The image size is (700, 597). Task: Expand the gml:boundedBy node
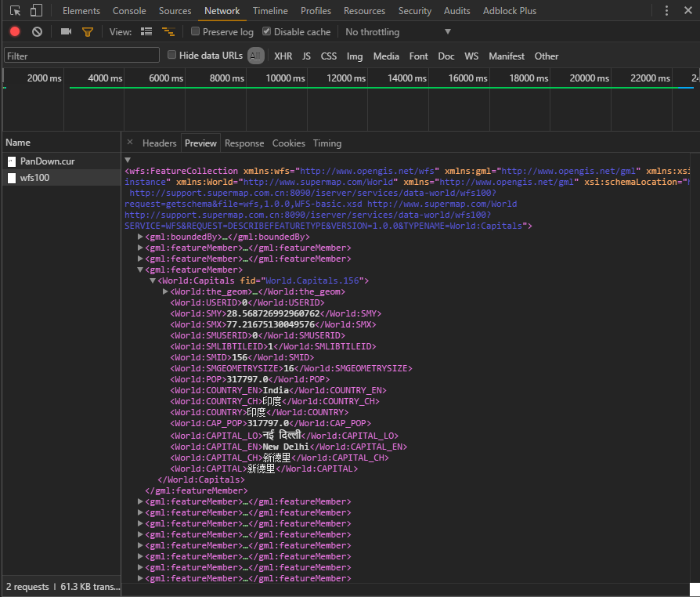(141, 237)
